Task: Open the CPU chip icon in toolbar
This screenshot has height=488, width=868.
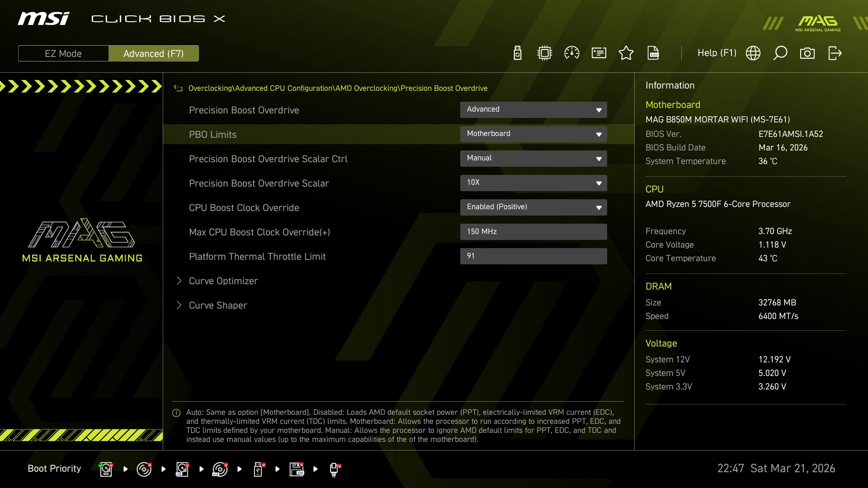Action: pos(545,53)
